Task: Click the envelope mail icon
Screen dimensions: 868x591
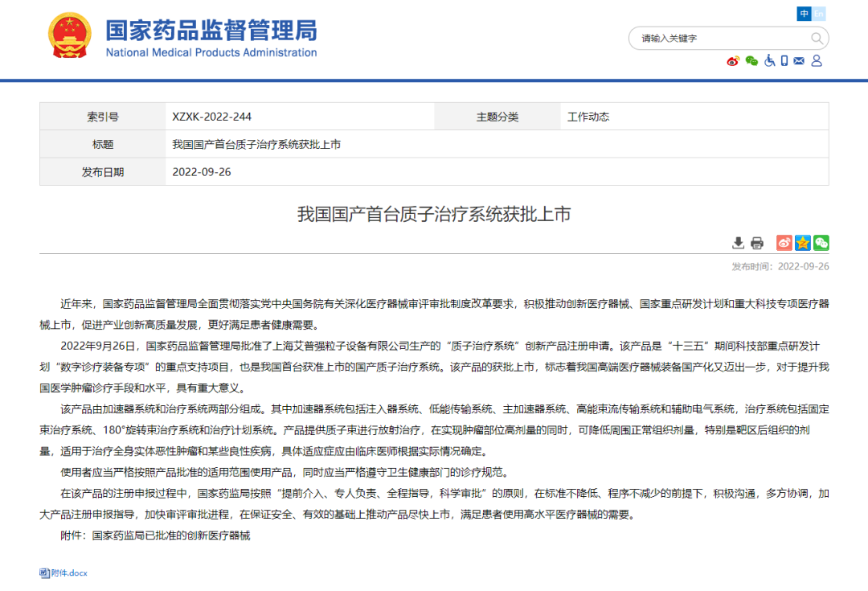Action: click(799, 61)
